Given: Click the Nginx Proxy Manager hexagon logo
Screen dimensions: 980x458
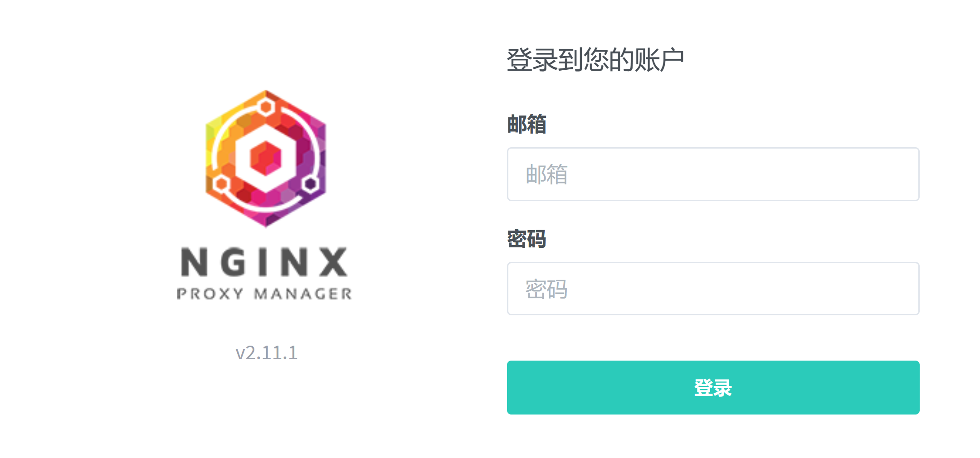Looking at the screenshot, I should [x=266, y=159].
